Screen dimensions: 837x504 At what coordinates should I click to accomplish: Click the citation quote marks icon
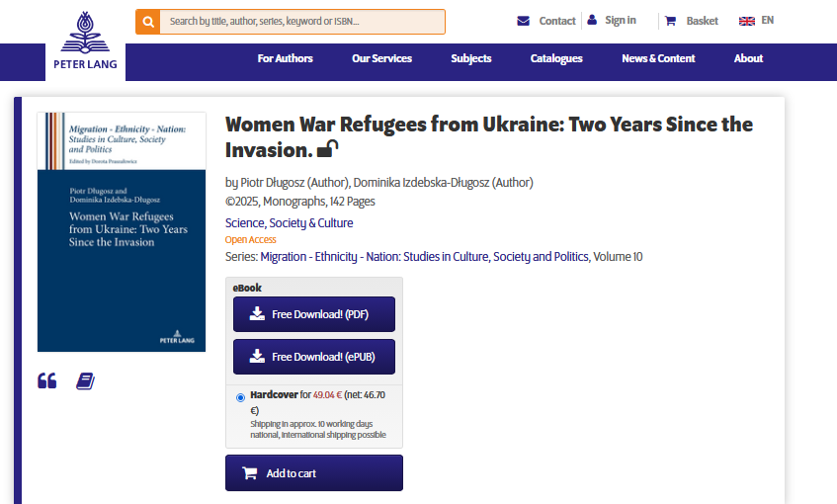(x=46, y=380)
